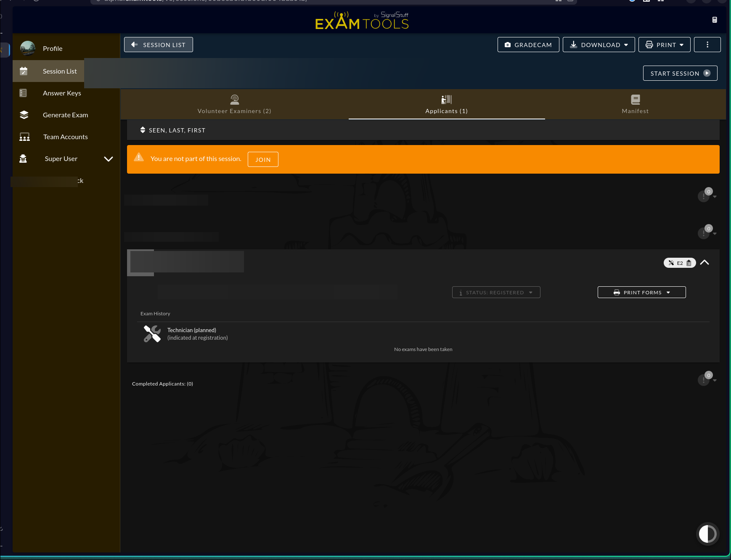The height and width of the screenshot is (560, 731).
Task: Click the Team Accounts group icon
Action: (24, 137)
